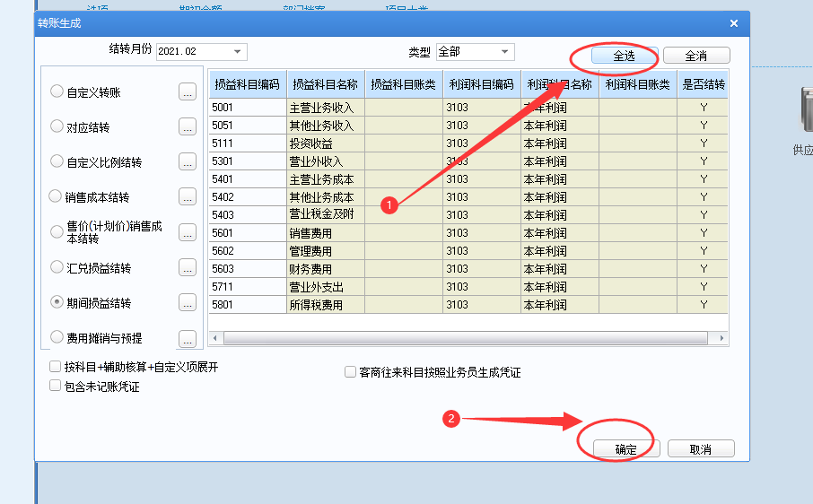Choose 自定义比例结转 radio option

57,161
